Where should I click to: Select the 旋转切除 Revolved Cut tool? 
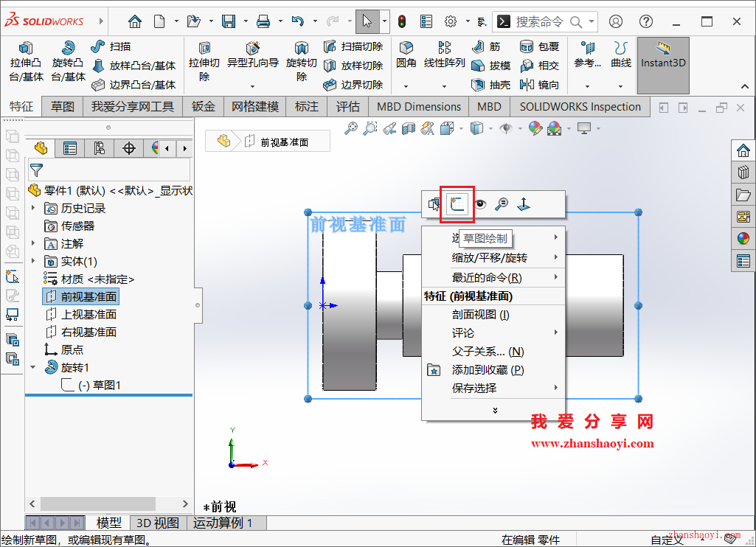[302, 59]
